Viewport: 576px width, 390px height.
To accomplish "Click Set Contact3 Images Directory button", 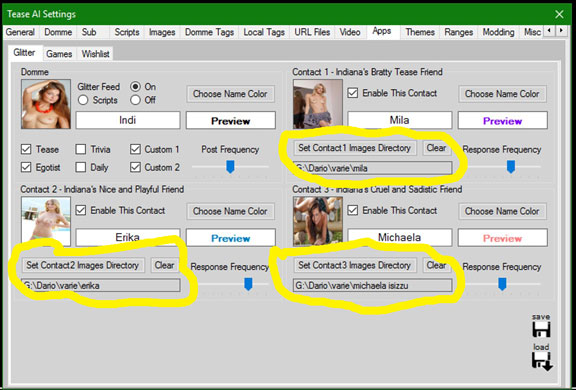I will 354,265.
